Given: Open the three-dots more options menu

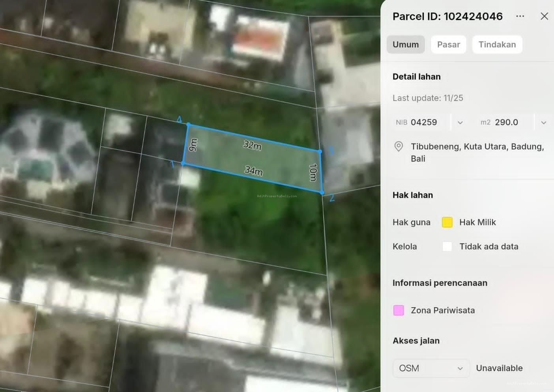Looking at the screenshot, I should click(x=520, y=16).
